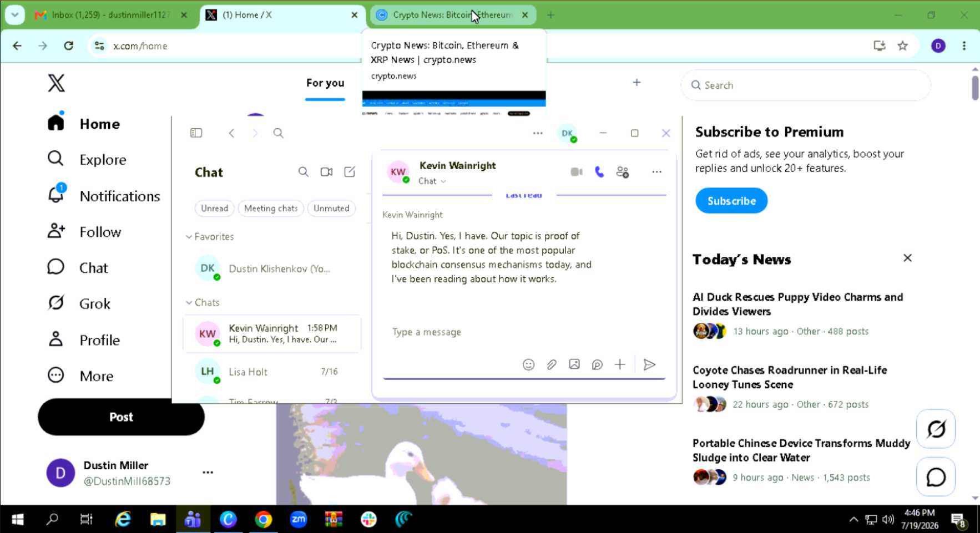
Task: Reload the current page in Chrome
Action: pos(68,46)
